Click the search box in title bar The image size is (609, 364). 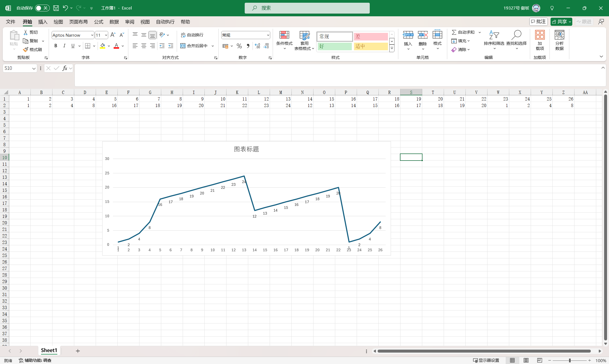307,8
